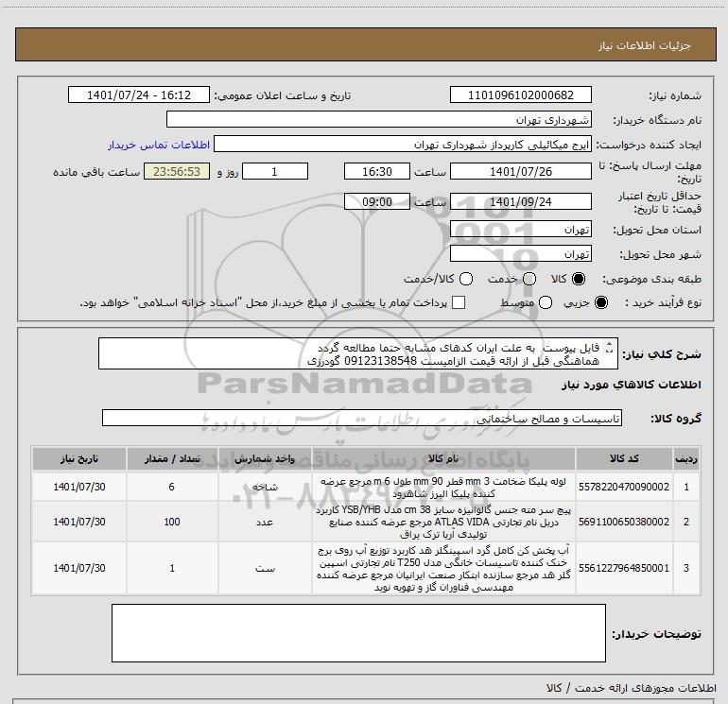Click the remaining time countdown 23:56:53
Viewport: 728px width, 704px height.
tap(177, 171)
